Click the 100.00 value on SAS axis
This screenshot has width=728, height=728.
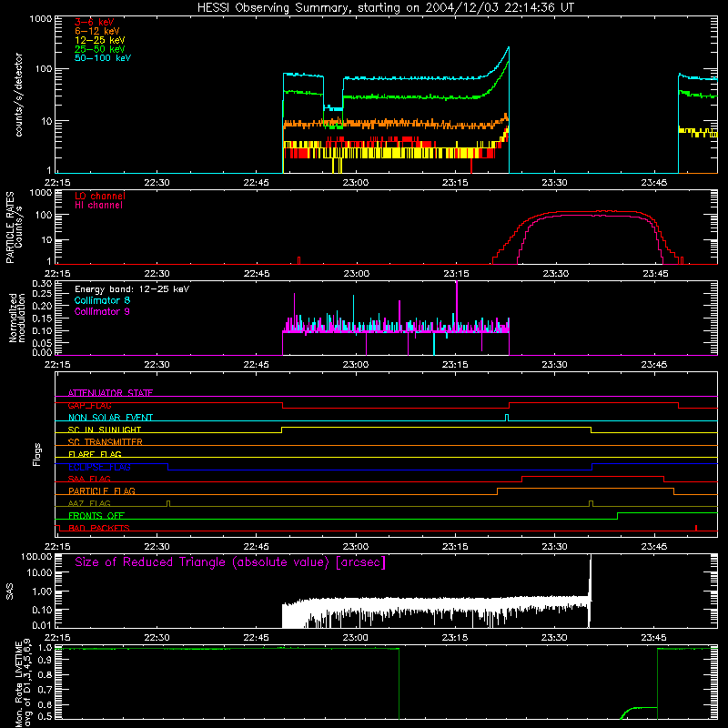click(x=36, y=556)
